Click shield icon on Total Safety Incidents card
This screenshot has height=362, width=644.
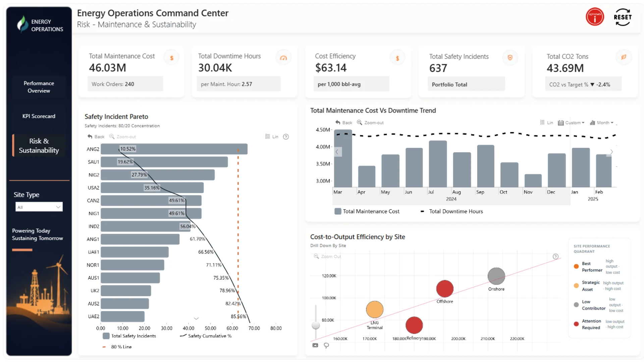click(510, 58)
